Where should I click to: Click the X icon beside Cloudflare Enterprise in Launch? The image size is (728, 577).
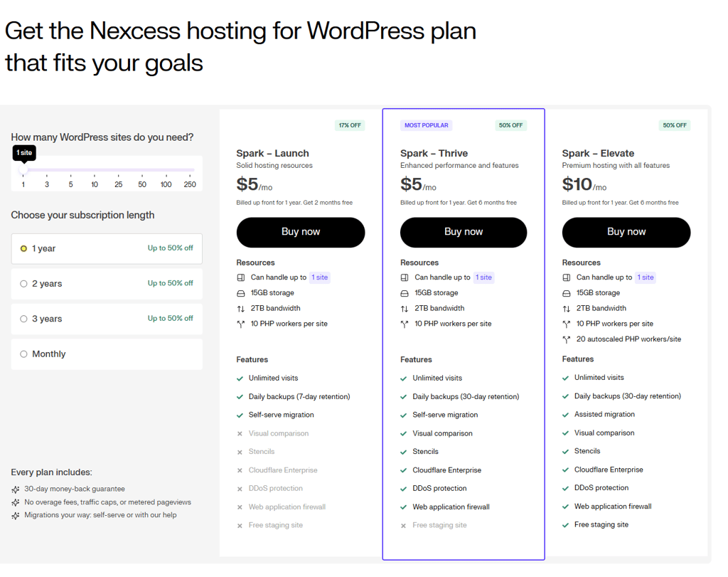click(x=240, y=470)
